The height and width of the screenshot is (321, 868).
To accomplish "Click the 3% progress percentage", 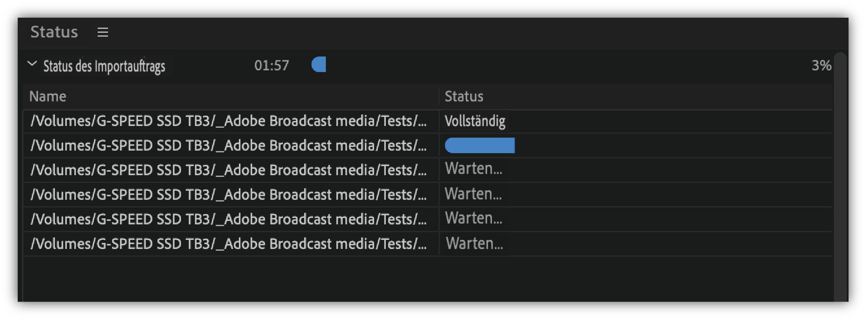I will click(x=821, y=66).
